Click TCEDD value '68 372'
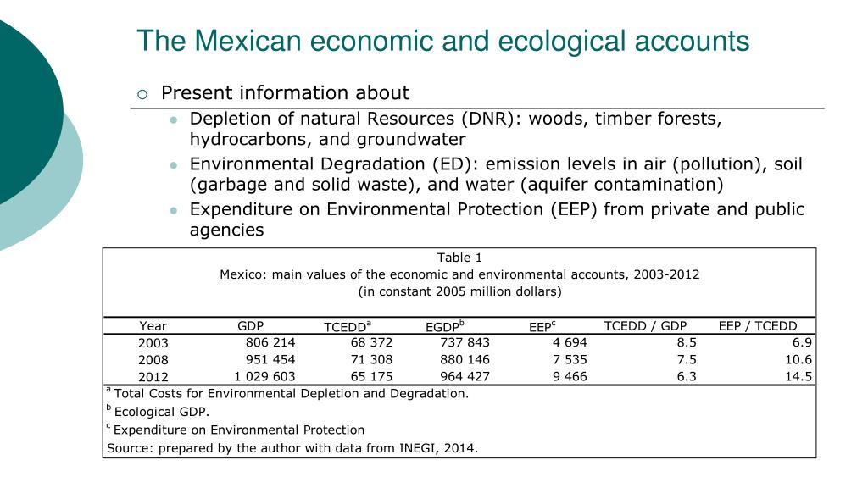Image resolution: width=868 pixels, height=488 pixels. [371, 342]
